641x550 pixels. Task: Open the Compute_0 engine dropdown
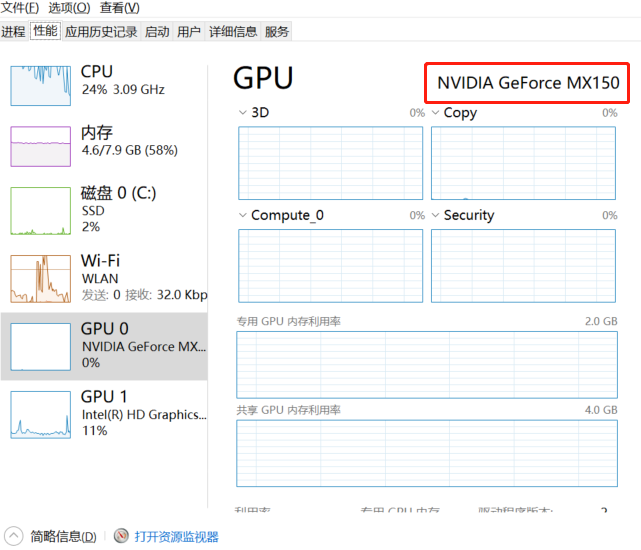pyautogui.click(x=242, y=215)
